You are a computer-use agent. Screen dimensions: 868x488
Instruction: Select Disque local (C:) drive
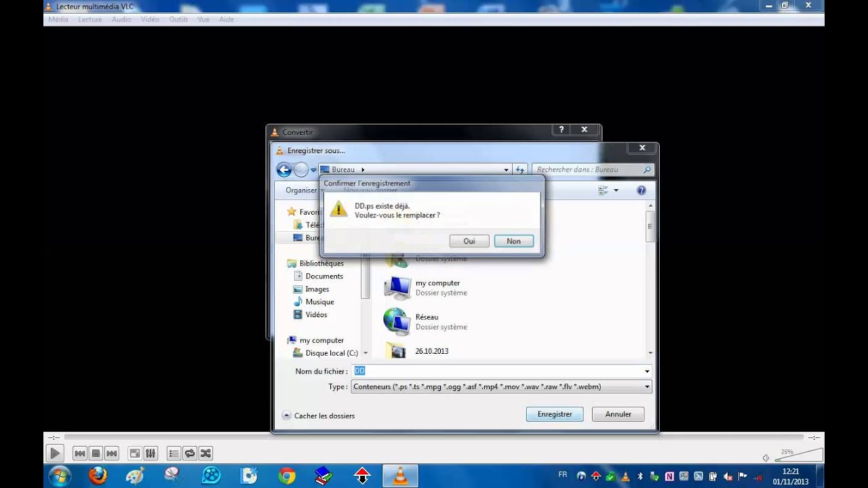click(x=325, y=353)
